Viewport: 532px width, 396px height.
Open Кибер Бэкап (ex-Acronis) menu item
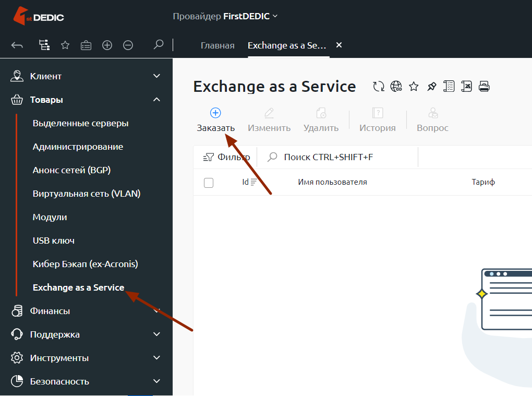point(85,264)
